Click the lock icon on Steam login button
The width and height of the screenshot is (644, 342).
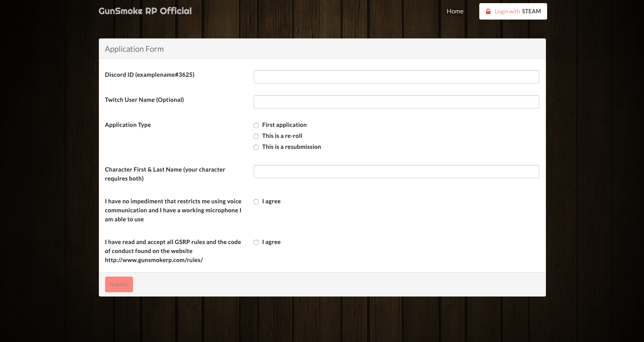pos(488,11)
